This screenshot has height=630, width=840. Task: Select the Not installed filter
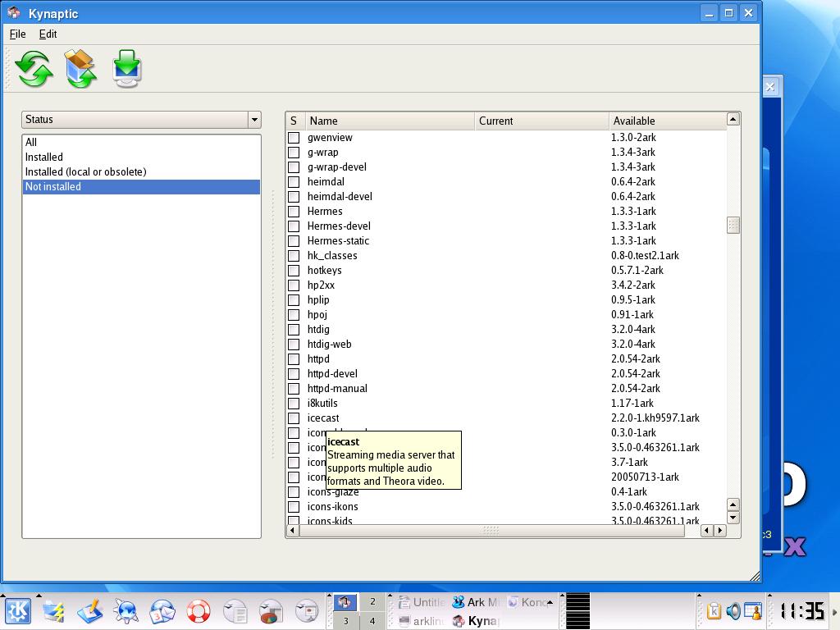[141, 187]
